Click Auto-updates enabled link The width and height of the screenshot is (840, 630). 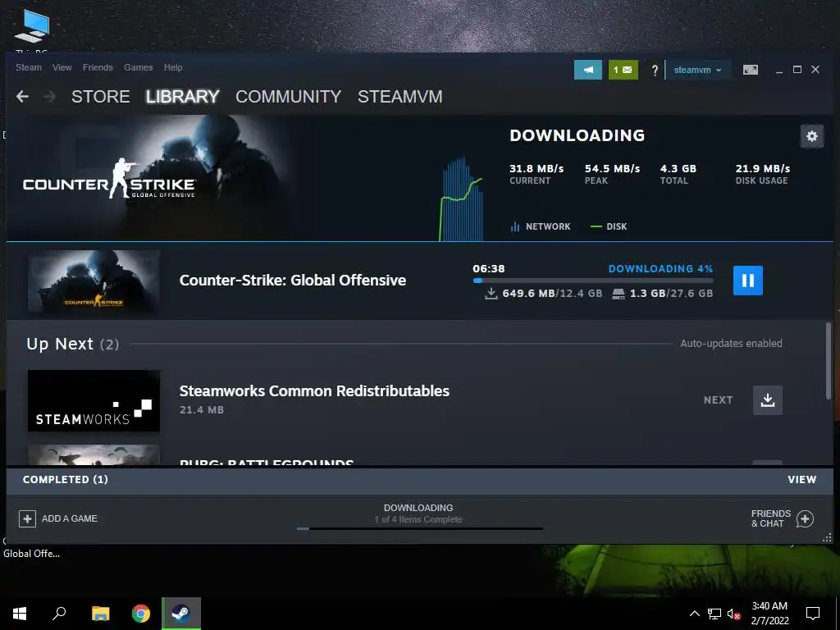pyautogui.click(x=731, y=344)
